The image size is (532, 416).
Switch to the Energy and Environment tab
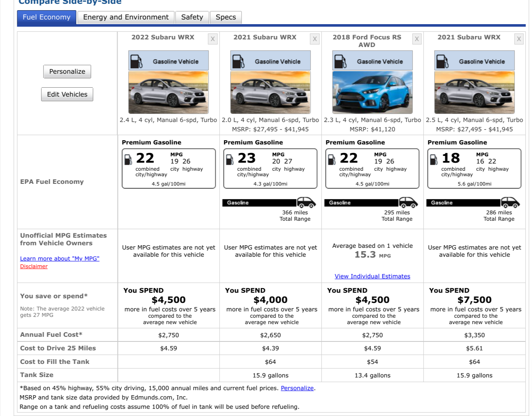pyautogui.click(x=126, y=17)
